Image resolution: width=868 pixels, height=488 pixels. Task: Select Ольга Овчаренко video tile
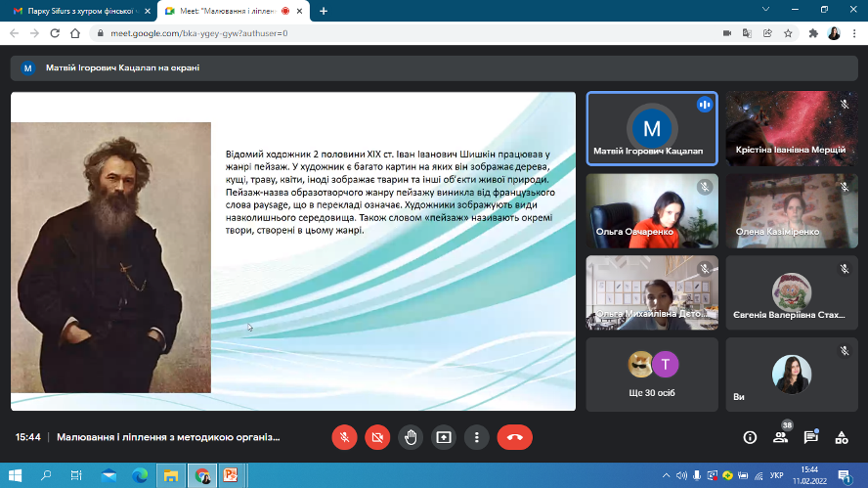tap(652, 210)
